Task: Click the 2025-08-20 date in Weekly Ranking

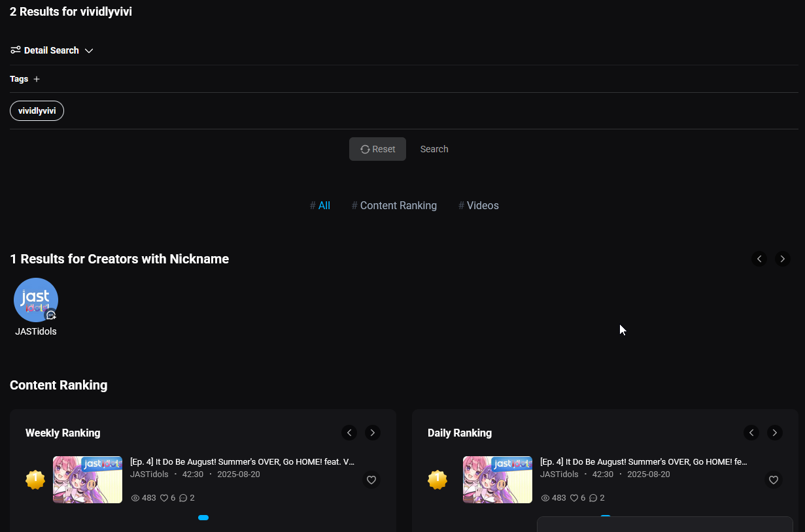Action: point(239,474)
